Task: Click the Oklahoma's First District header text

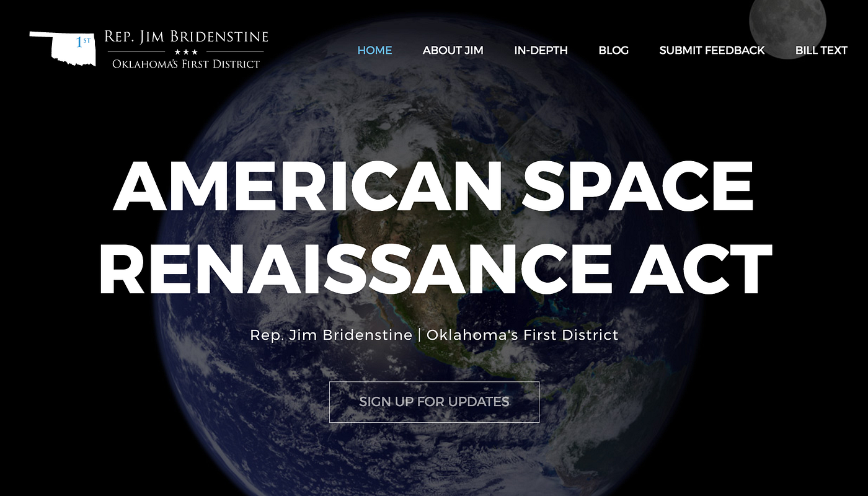Action: (x=186, y=63)
